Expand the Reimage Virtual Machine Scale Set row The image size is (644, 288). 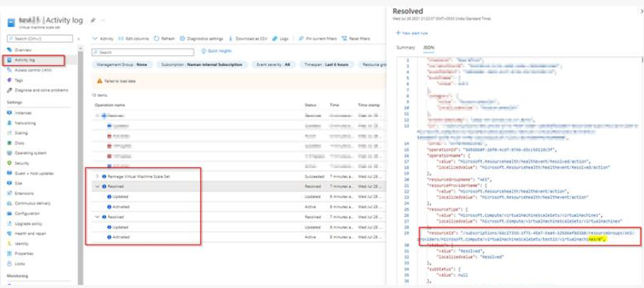[x=97, y=176]
